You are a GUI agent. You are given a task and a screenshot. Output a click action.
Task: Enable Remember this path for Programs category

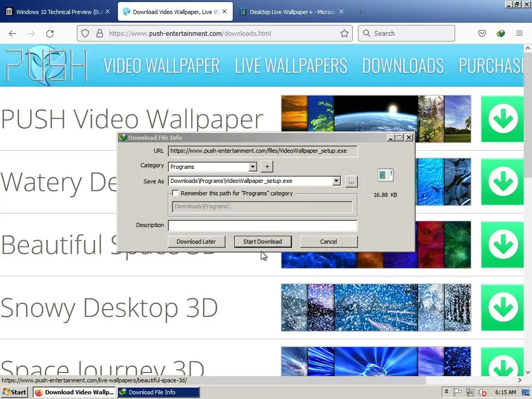click(x=175, y=193)
